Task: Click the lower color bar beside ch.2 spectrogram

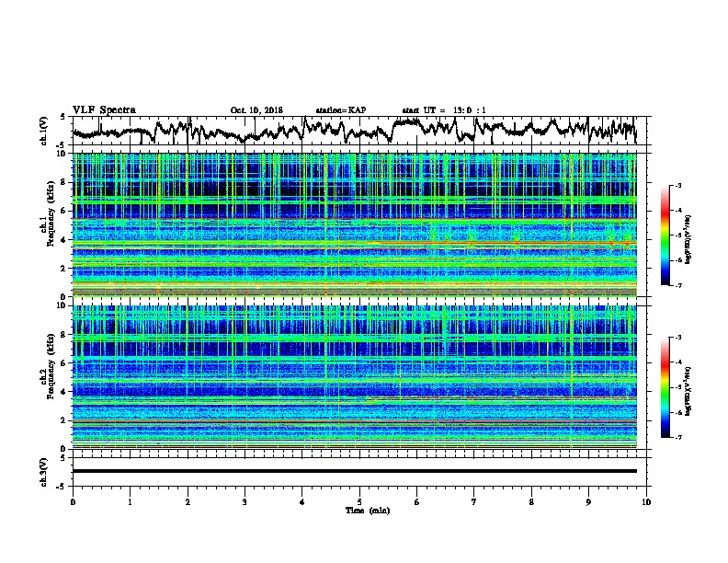Action: point(665,387)
